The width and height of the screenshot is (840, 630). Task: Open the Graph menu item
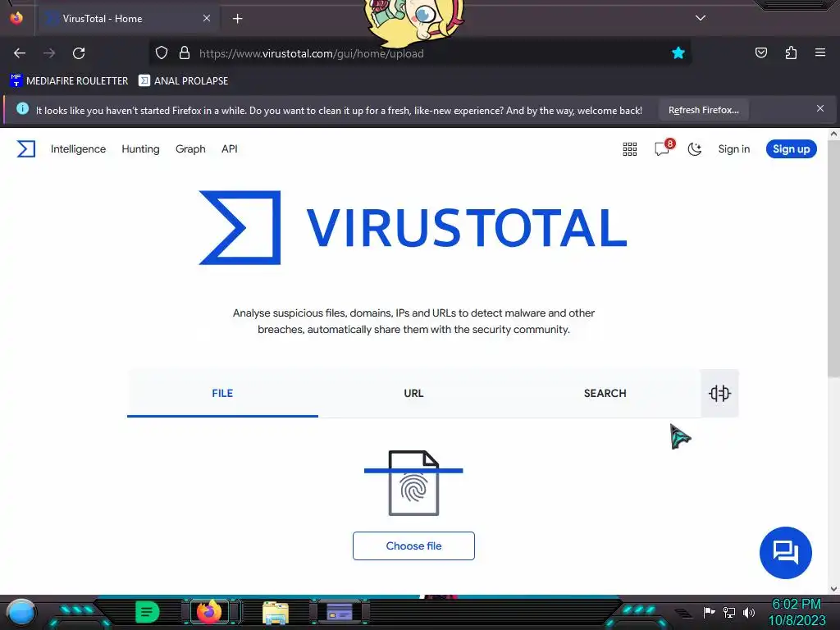pyautogui.click(x=190, y=149)
